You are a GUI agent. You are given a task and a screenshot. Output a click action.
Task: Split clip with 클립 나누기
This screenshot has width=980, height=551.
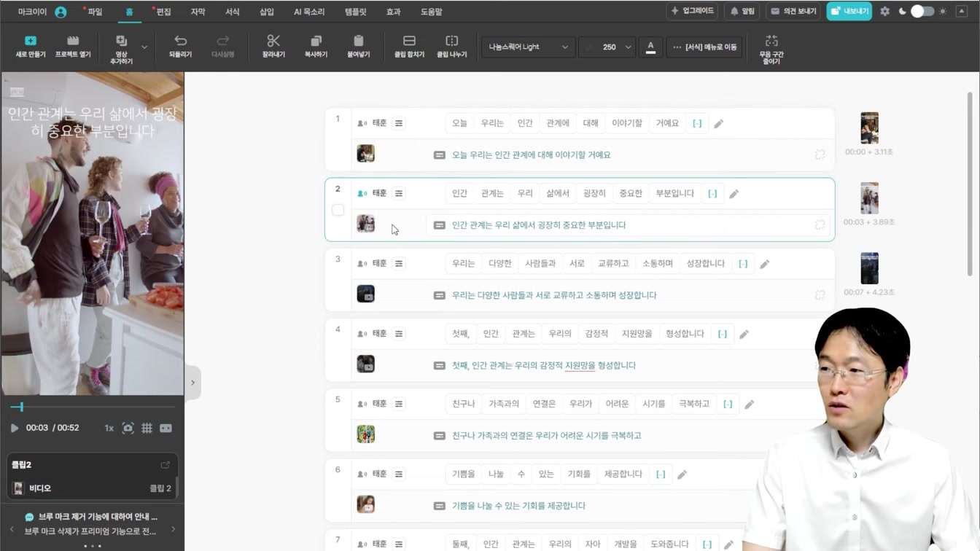(x=452, y=47)
